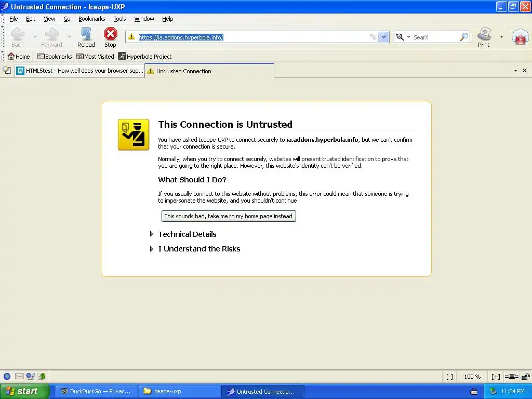Select the Untrusted Connection tab
The image size is (532, 399).
(x=209, y=71)
